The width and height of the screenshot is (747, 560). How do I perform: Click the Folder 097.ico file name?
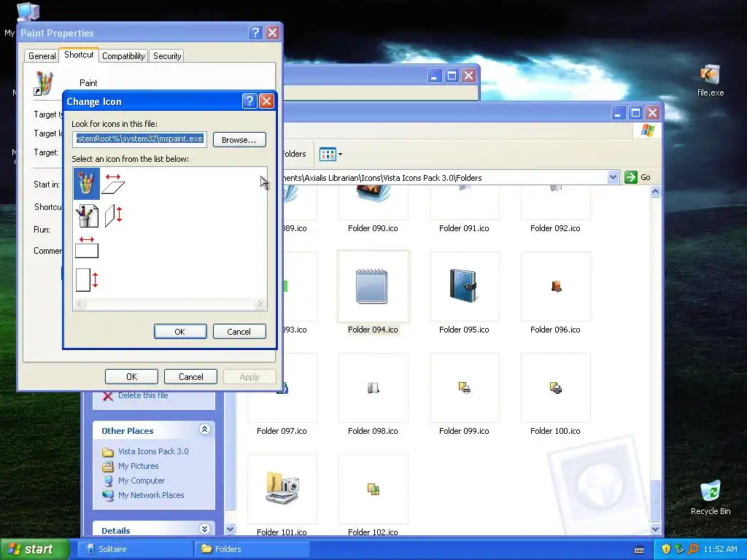tap(282, 431)
